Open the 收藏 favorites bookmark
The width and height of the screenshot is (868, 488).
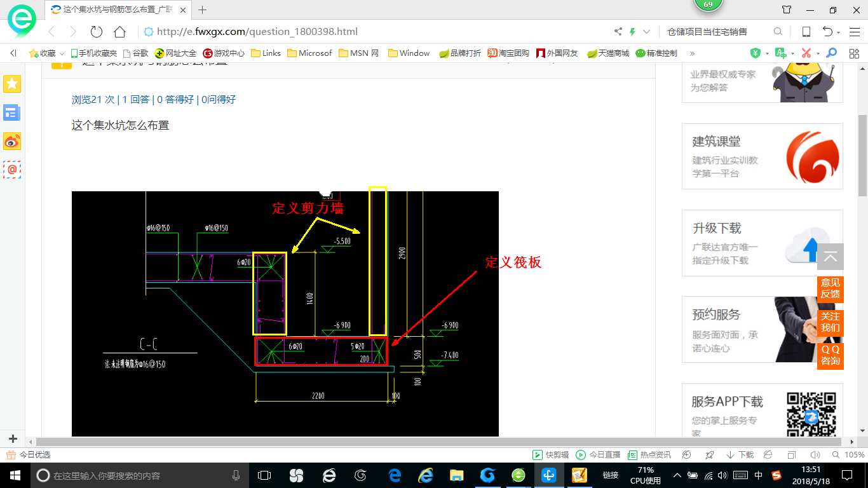pyautogui.click(x=43, y=53)
